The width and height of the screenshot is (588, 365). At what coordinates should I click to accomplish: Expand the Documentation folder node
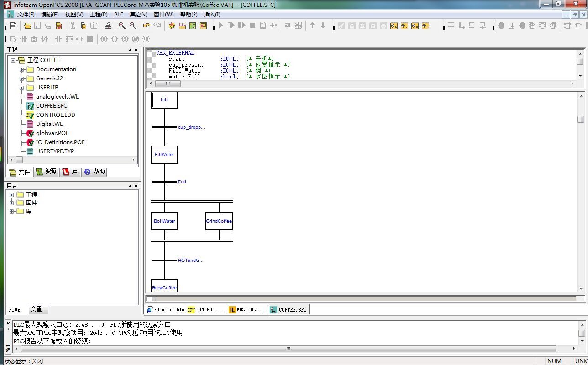21,69
